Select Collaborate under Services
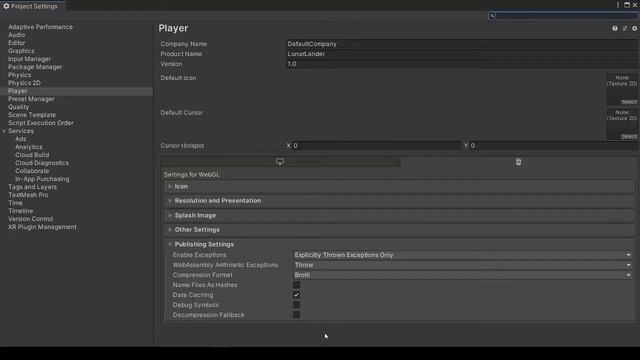640x360 pixels. [x=32, y=171]
